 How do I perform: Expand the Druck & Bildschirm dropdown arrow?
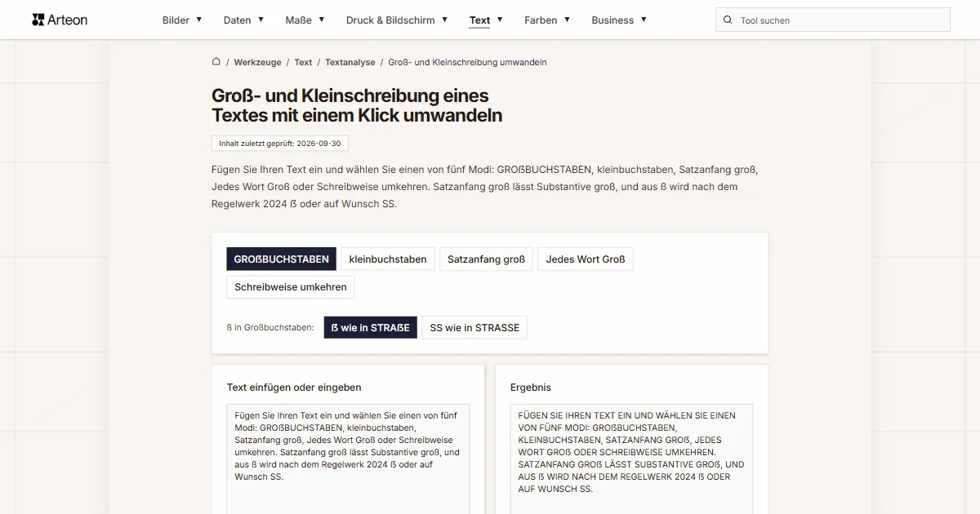[x=444, y=20]
